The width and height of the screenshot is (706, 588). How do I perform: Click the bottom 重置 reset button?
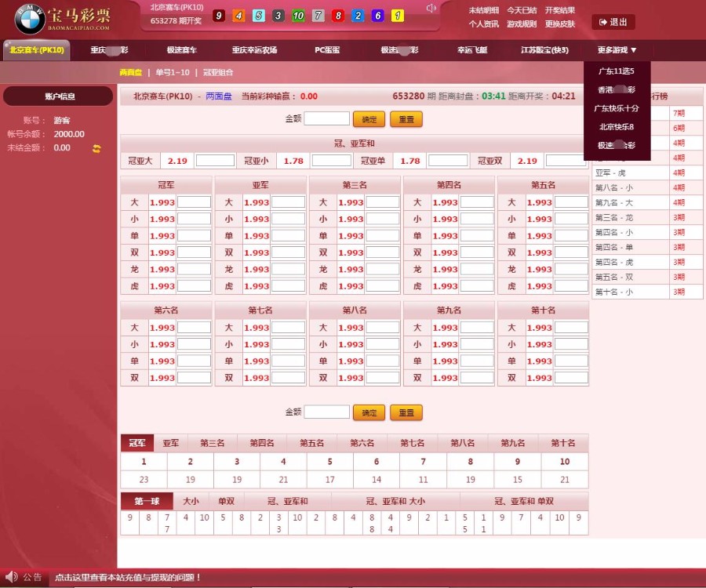coord(406,412)
